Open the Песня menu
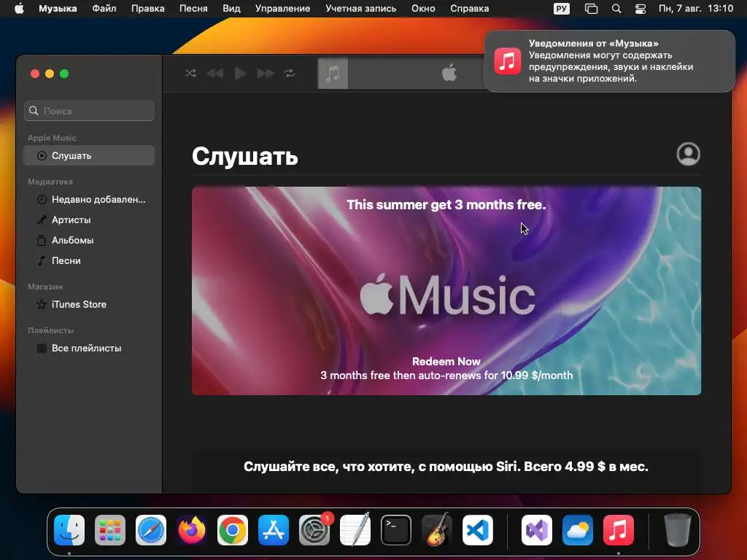 point(193,9)
